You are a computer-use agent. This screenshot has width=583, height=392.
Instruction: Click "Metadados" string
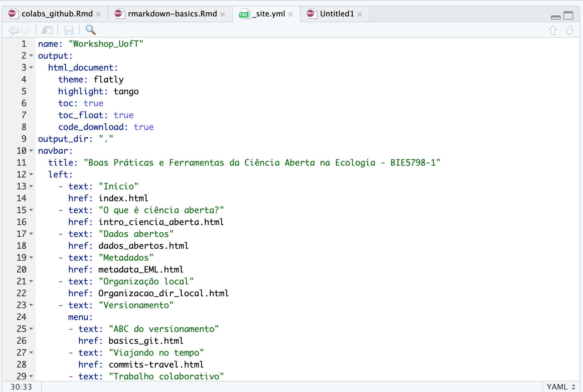tap(126, 258)
